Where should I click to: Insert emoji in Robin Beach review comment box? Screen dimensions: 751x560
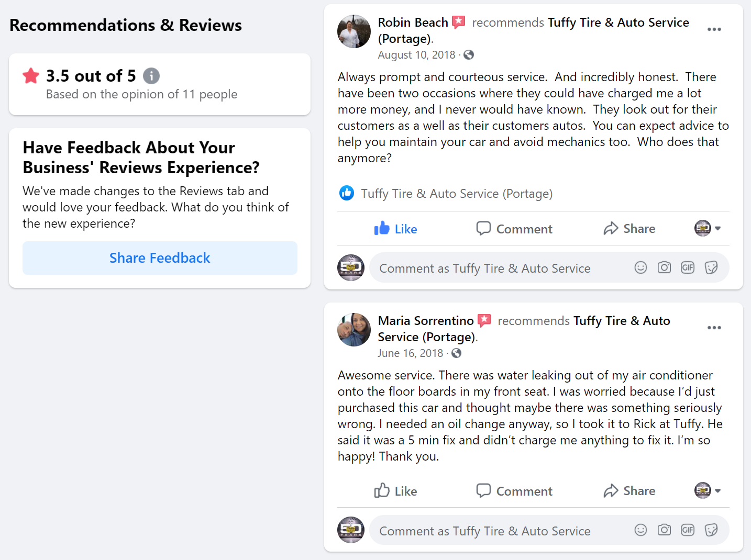point(640,268)
